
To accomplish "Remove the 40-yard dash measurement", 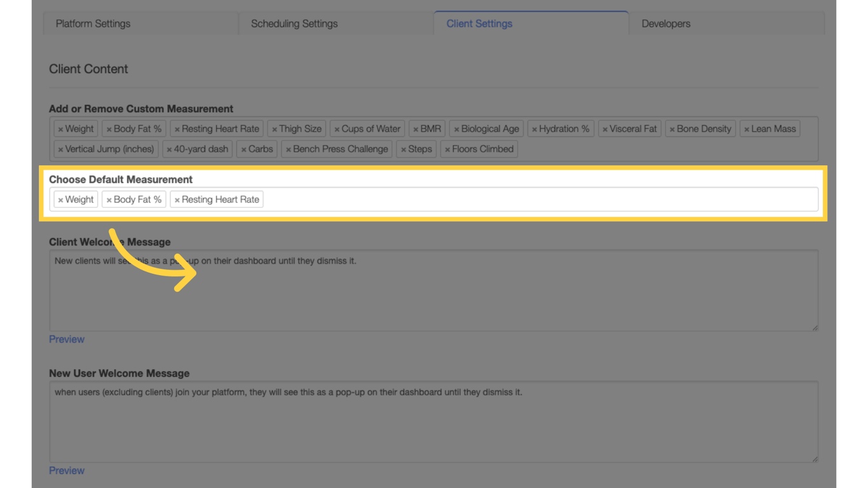I will [169, 150].
